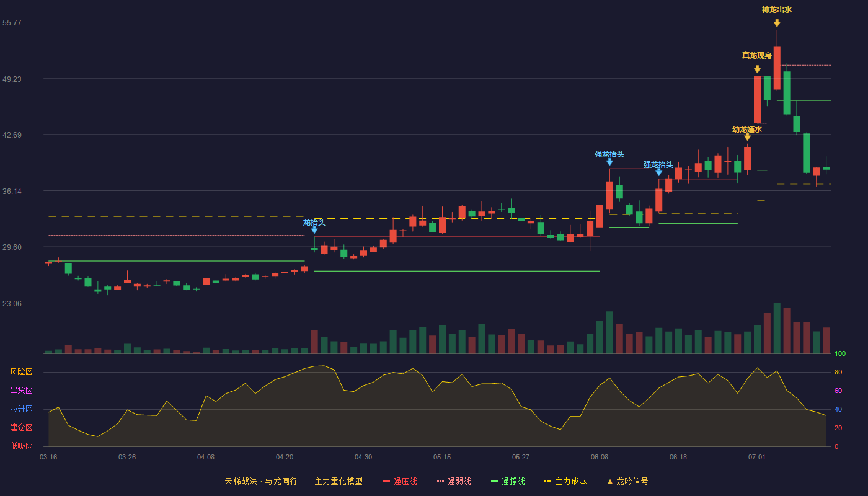Click the 03-26 date axis label
Screen dimensions: 868x496
pos(127,457)
